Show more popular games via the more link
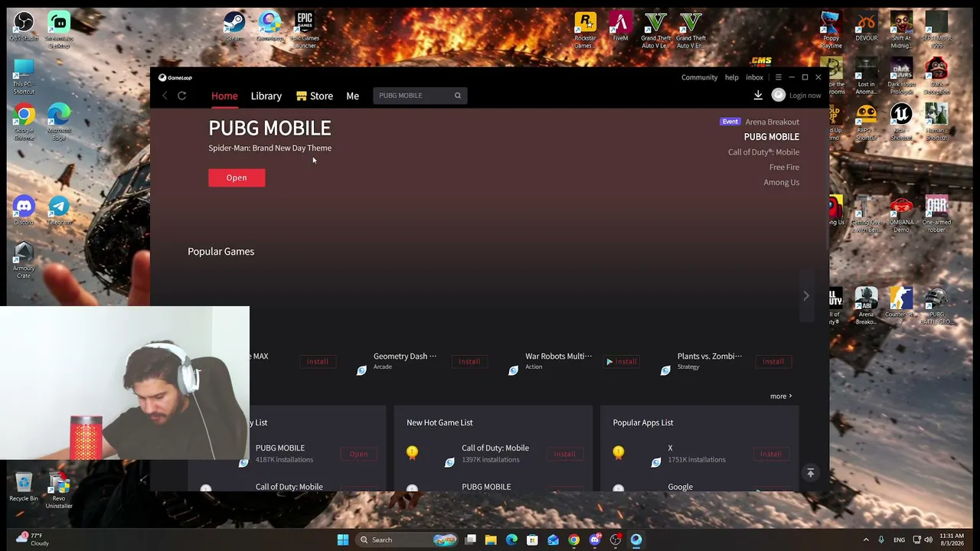The width and height of the screenshot is (980, 551). [x=781, y=396]
